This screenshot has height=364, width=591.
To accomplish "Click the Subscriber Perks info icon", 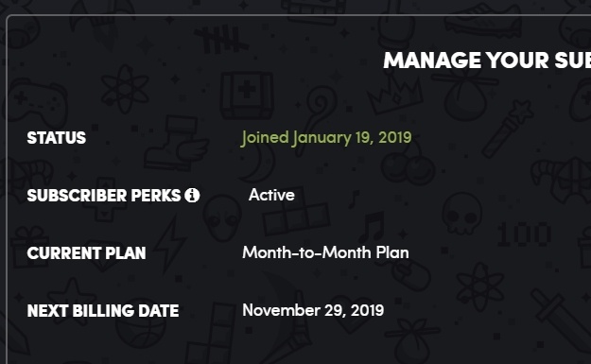I will pyautogui.click(x=192, y=195).
